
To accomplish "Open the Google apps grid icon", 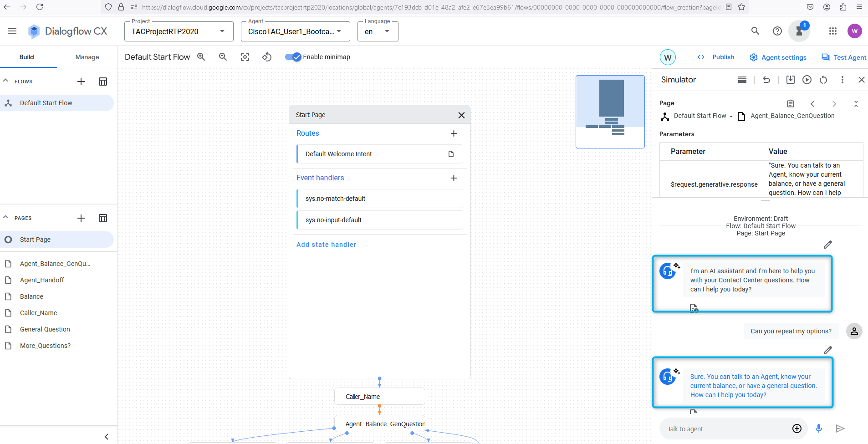I will [833, 31].
